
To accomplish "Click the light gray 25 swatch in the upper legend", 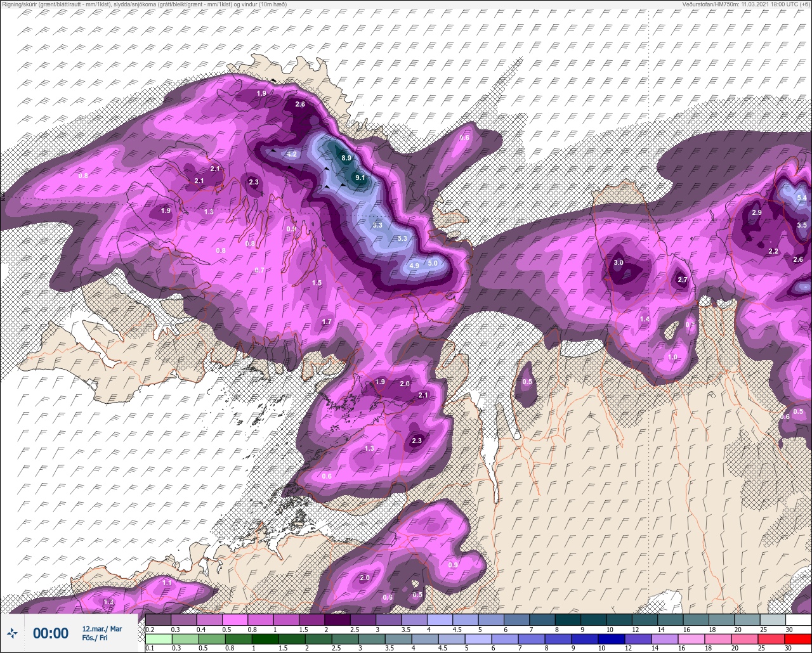I will pyautogui.click(x=773, y=619).
